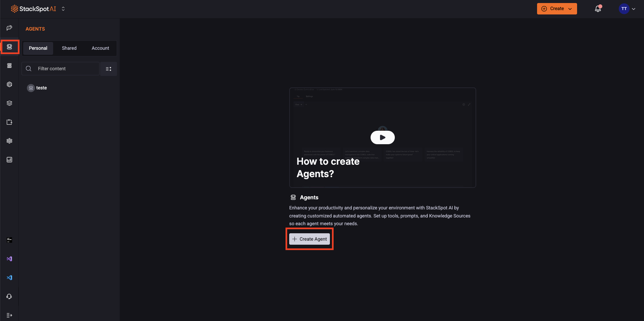Open the sort options beside the filter field
The width and height of the screenshot is (644, 321).
108,69
